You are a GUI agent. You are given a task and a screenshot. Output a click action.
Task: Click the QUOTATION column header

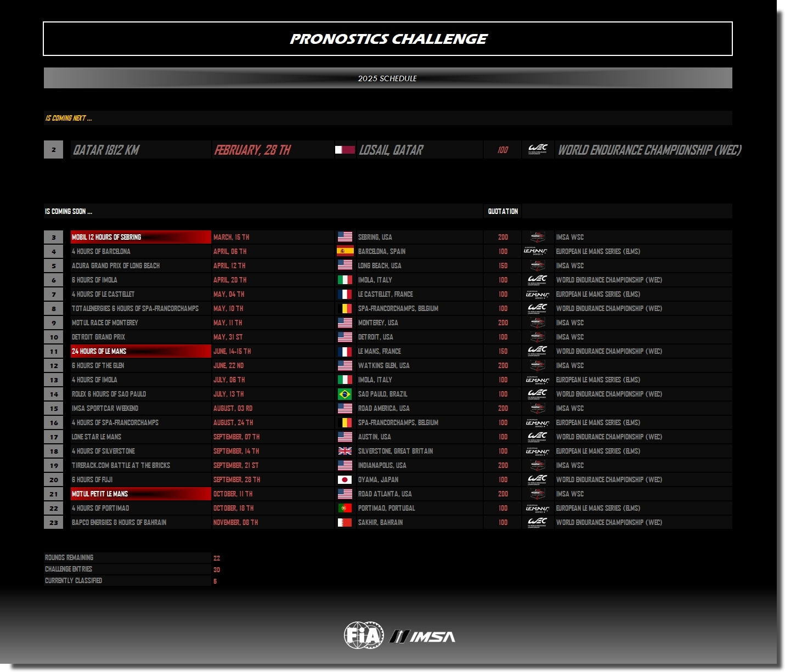(x=503, y=211)
